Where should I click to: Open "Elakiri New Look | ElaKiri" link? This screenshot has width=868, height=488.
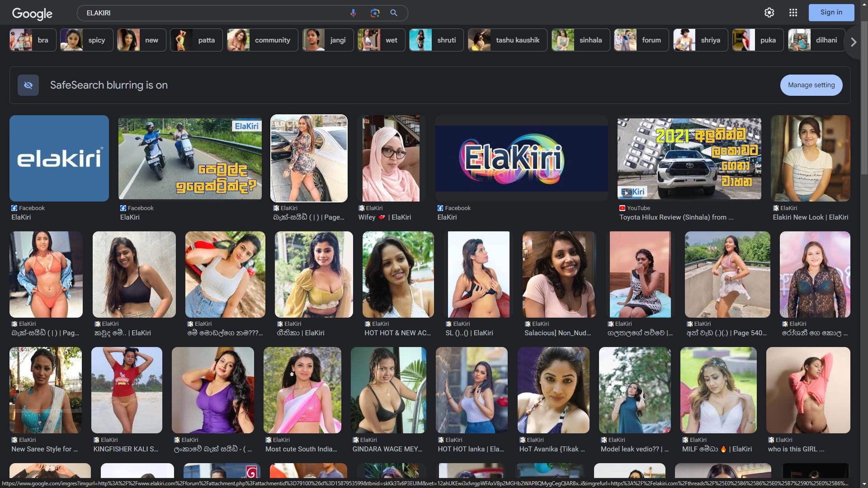tap(811, 217)
